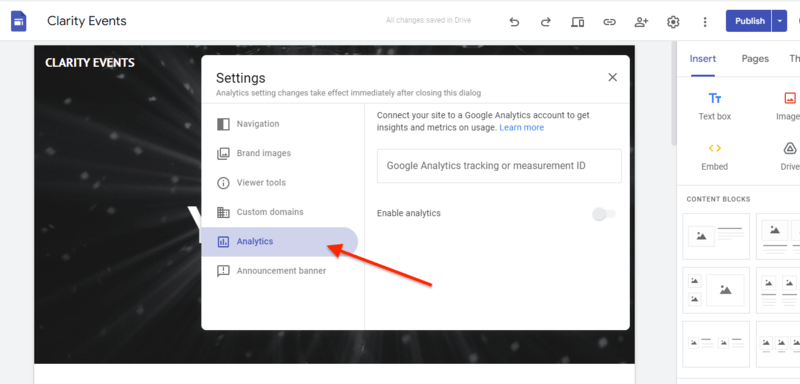The height and width of the screenshot is (384, 800).
Task: Insert an Embed element
Action: pyautogui.click(x=715, y=157)
